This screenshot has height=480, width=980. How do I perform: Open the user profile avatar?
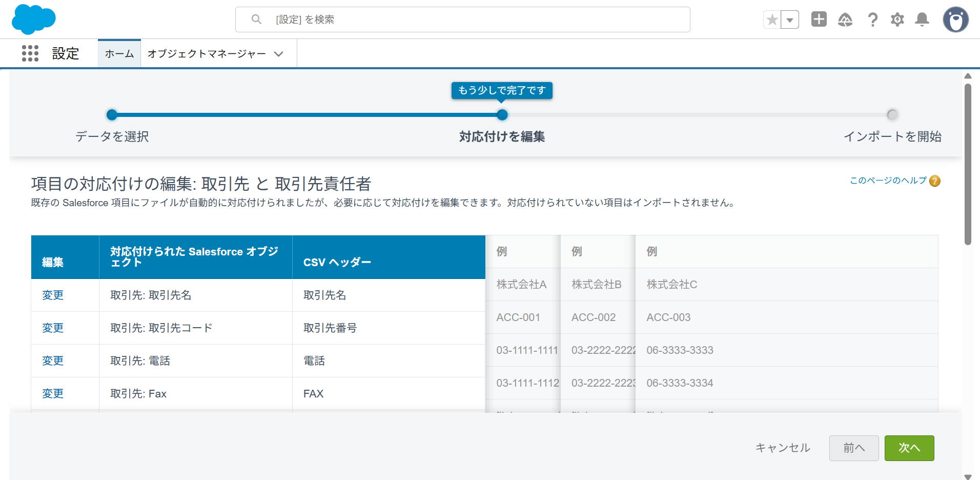956,20
